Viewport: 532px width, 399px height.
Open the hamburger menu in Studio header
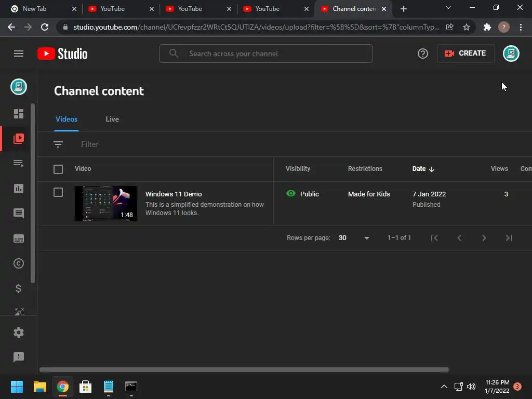pos(19,54)
